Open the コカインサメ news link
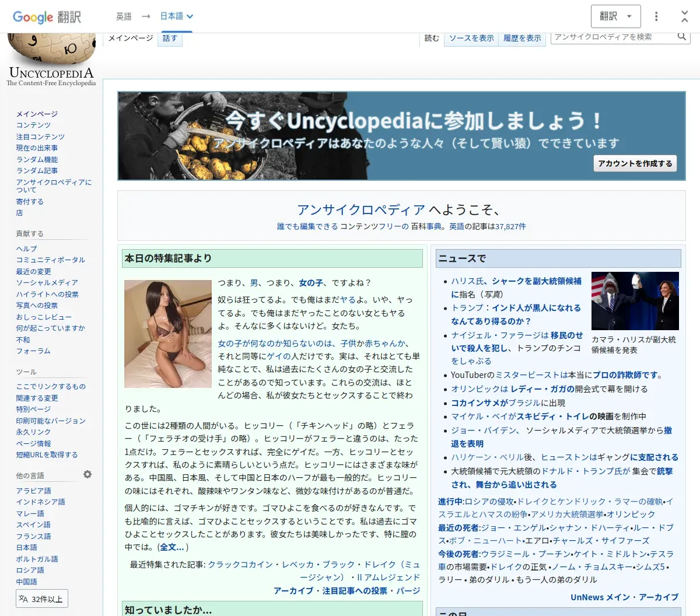The height and width of the screenshot is (616, 700). coord(479,402)
